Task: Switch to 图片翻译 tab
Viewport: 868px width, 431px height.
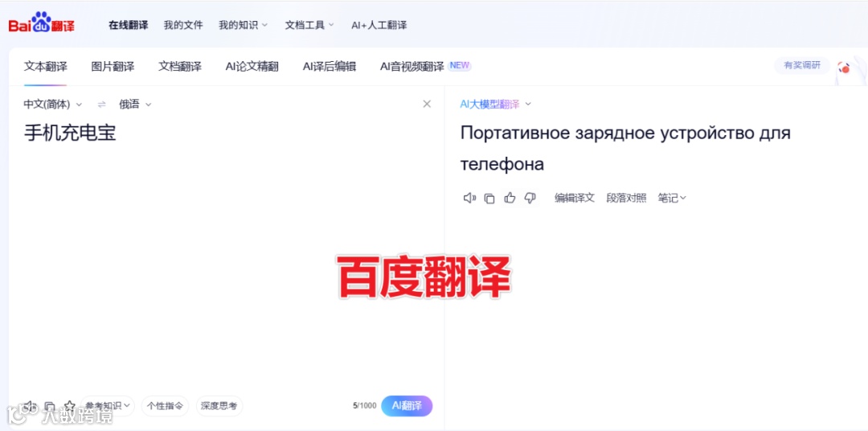Action: pyautogui.click(x=113, y=67)
